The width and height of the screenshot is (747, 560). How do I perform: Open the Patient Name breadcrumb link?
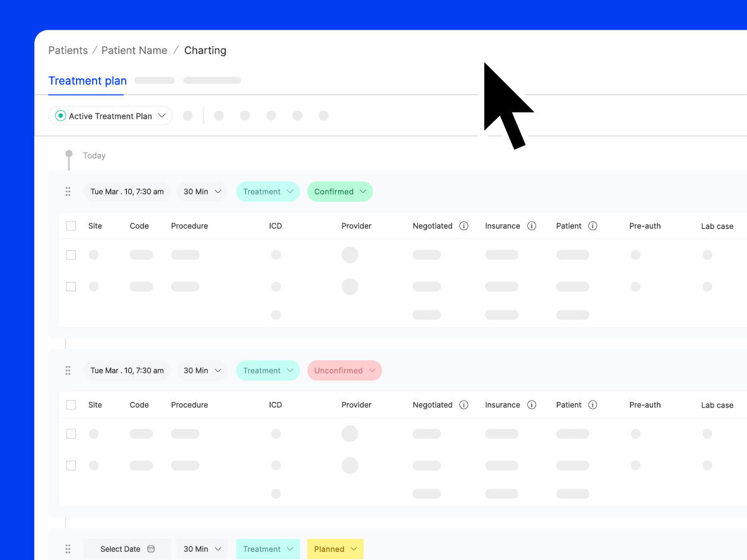134,50
